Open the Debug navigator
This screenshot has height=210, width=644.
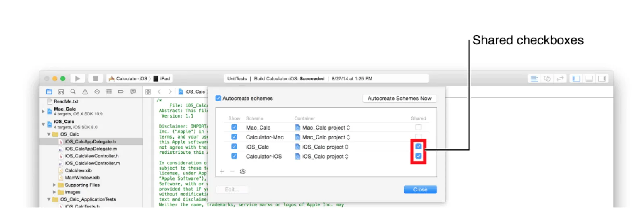click(109, 92)
